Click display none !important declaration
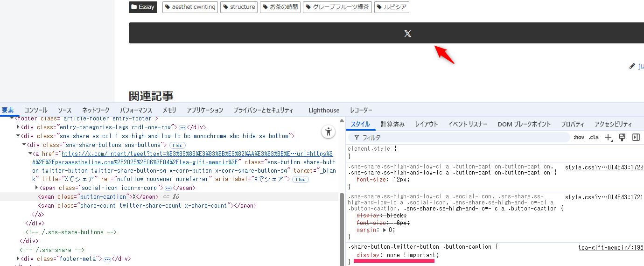The width and height of the screenshot is (644, 266). pos(398,255)
